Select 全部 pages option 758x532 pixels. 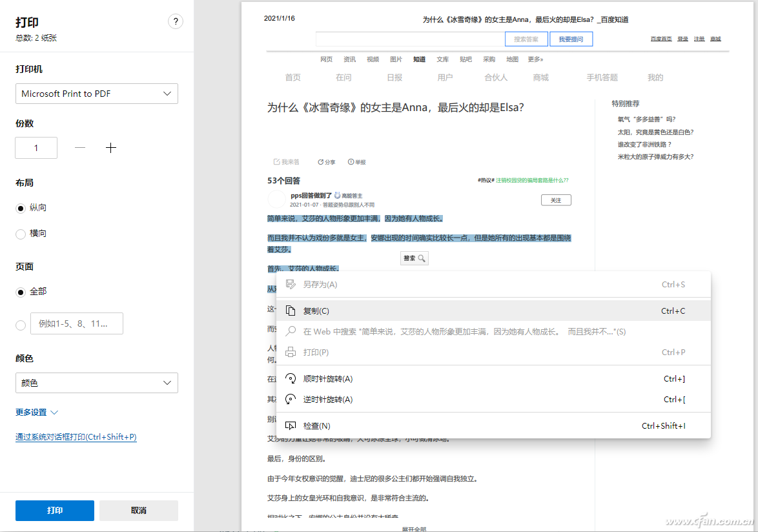[x=20, y=292]
